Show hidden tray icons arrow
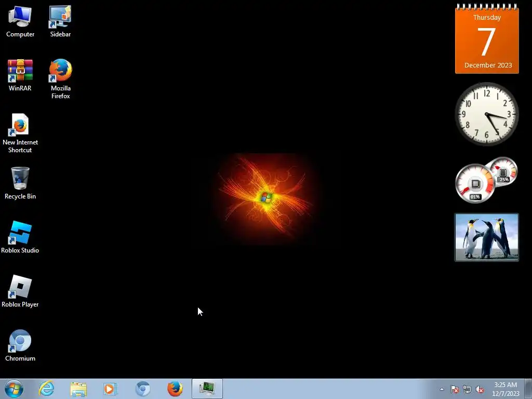532x399 pixels. click(442, 389)
